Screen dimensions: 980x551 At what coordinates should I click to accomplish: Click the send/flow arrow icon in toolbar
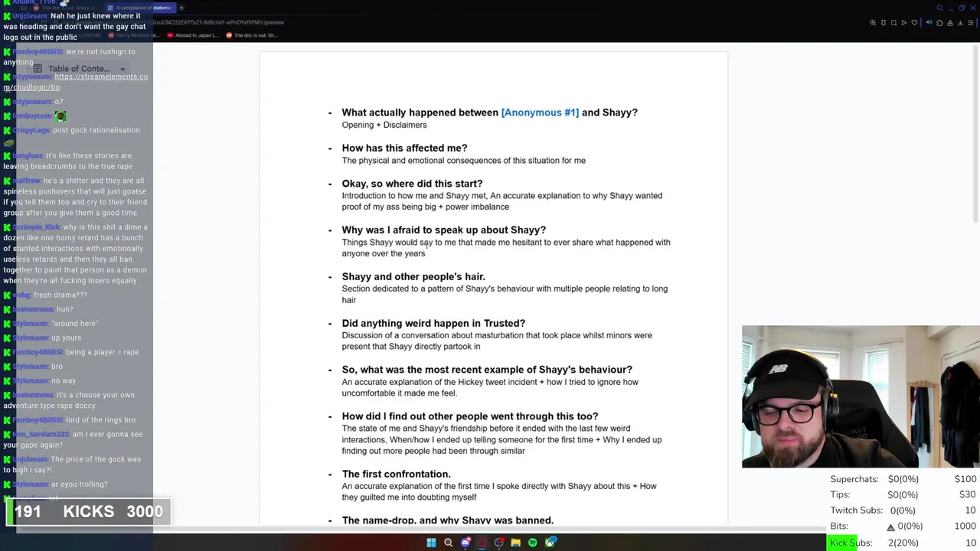point(903,23)
